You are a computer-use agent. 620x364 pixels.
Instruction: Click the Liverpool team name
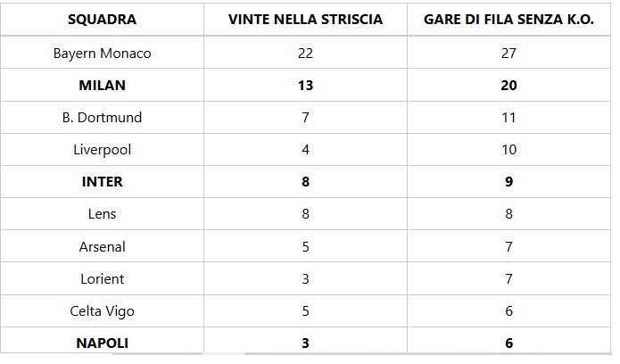click(102, 150)
